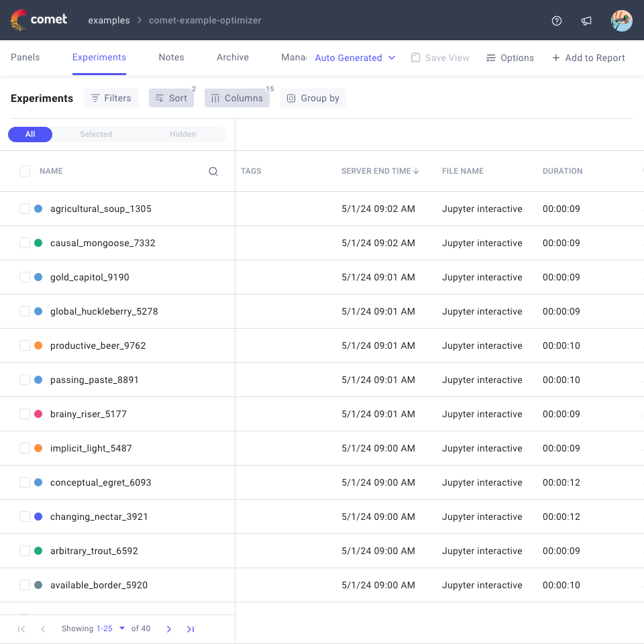Click the Comet logo in the header
Image resolution: width=644 pixels, height=644 pixels.
38,19
